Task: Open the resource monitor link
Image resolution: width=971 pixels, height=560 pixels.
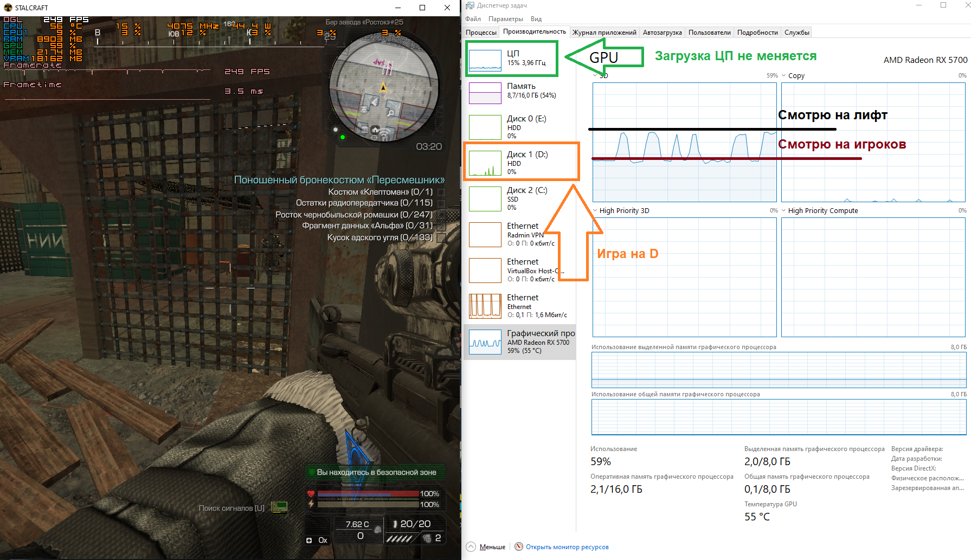Action: 567,547
